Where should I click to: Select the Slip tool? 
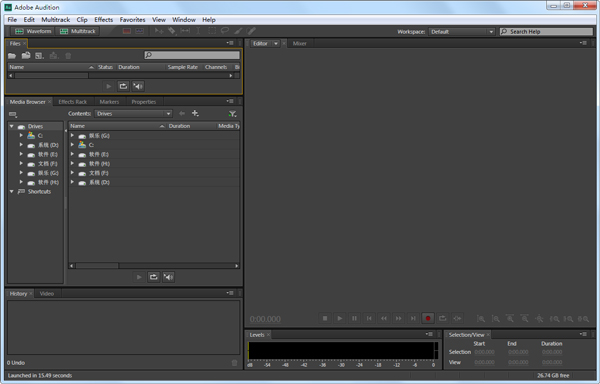[x=185, y=31]
